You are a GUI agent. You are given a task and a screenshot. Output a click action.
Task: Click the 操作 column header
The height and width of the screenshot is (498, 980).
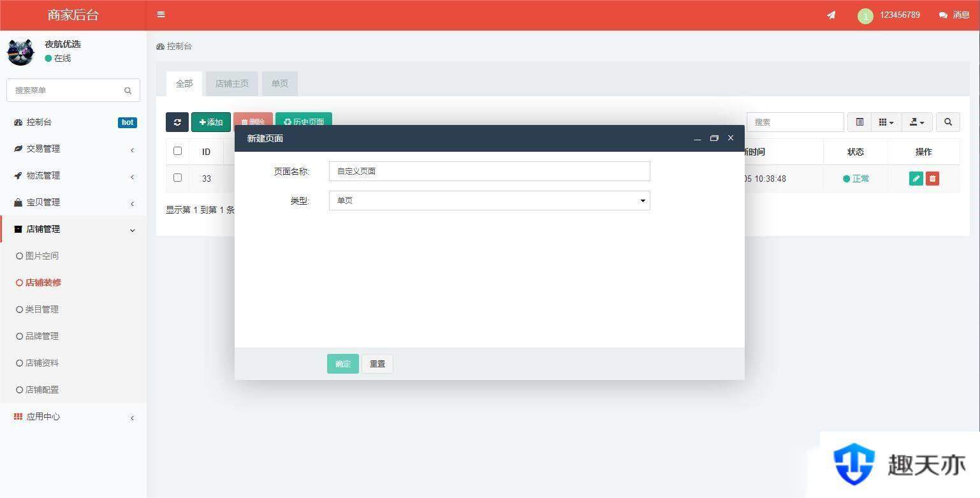[924, 152]
